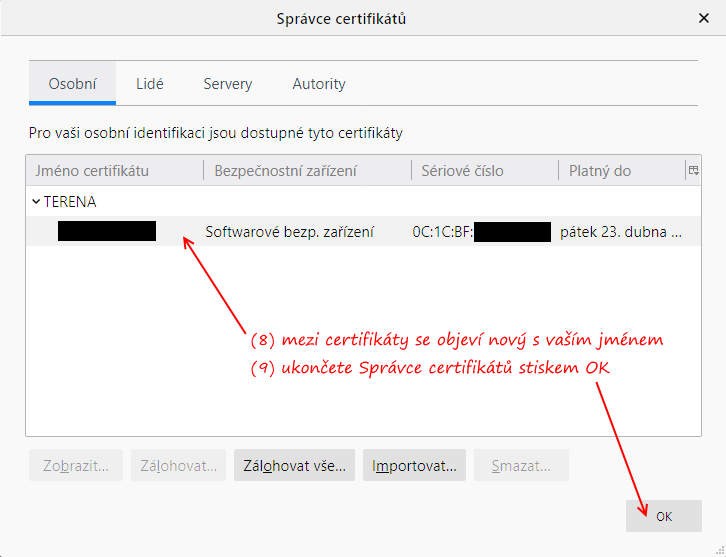Sort by Bezpečnostní zařízení column header
Image resolution: width=726 pixels, height=557 pixels.
(307, 170)
